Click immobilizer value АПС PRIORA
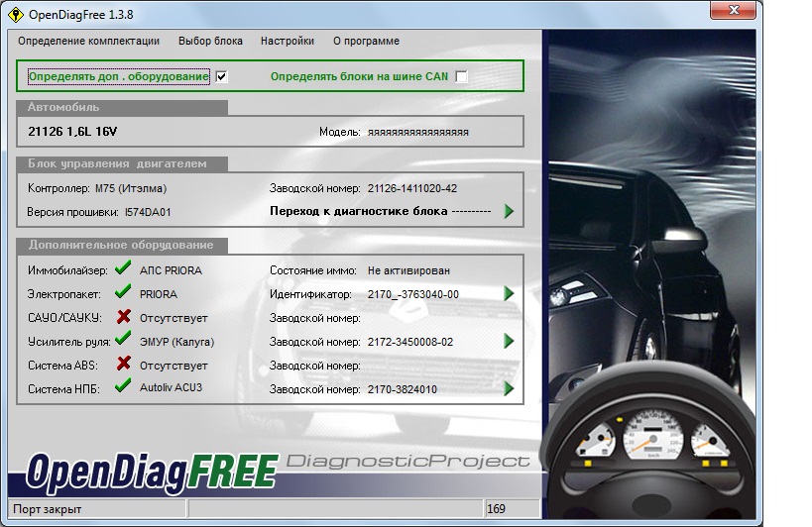 point(171,270)
